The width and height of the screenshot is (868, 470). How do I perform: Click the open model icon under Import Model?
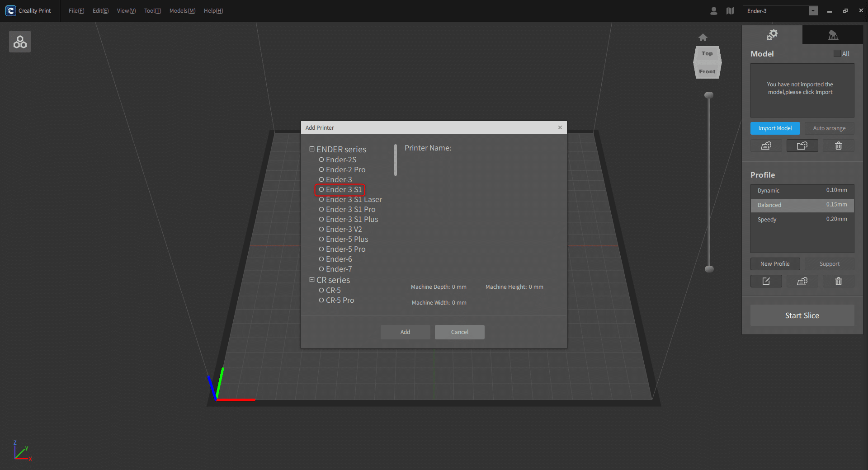click(x=766, y=146)
